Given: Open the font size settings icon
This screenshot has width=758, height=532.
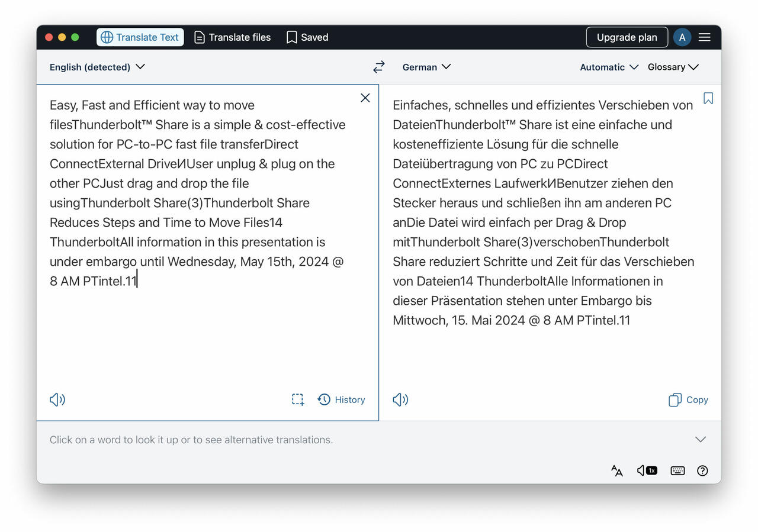Looking at the screenshot, I should coord(616,470).
